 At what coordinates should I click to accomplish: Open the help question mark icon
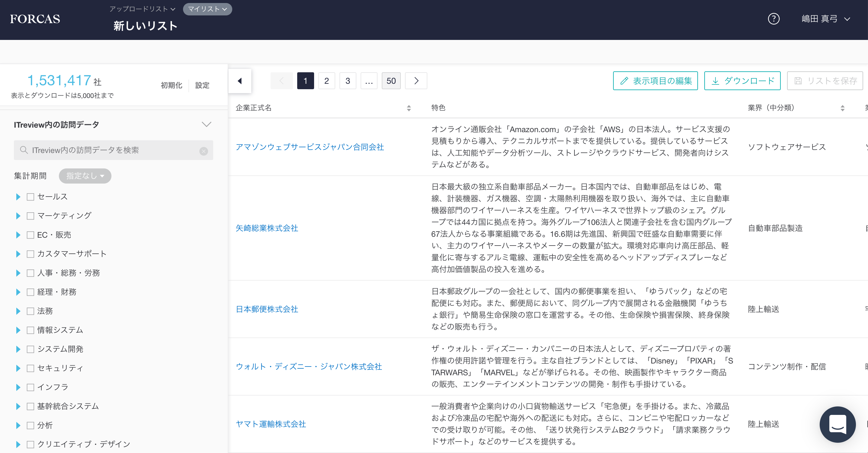773,19
